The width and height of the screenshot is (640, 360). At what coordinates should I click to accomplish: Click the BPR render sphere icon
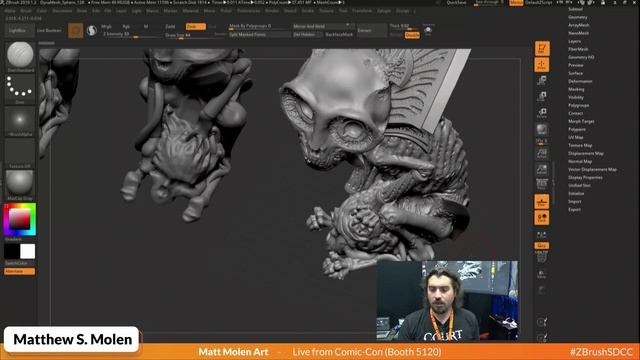[x=542, y=130]
